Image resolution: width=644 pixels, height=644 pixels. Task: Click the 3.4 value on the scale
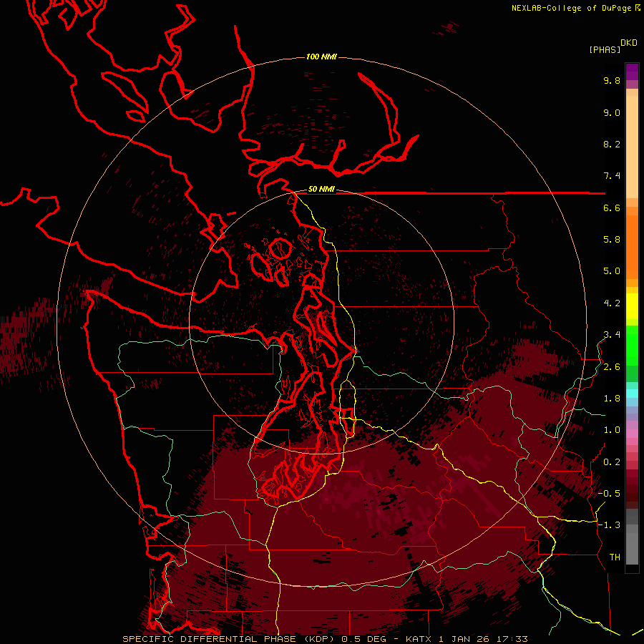(x=612, y=335)
